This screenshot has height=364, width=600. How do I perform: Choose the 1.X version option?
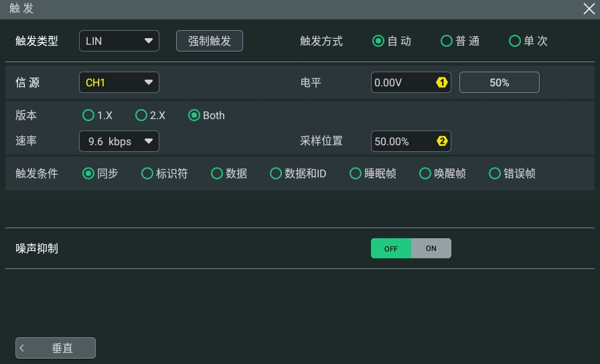88,115
